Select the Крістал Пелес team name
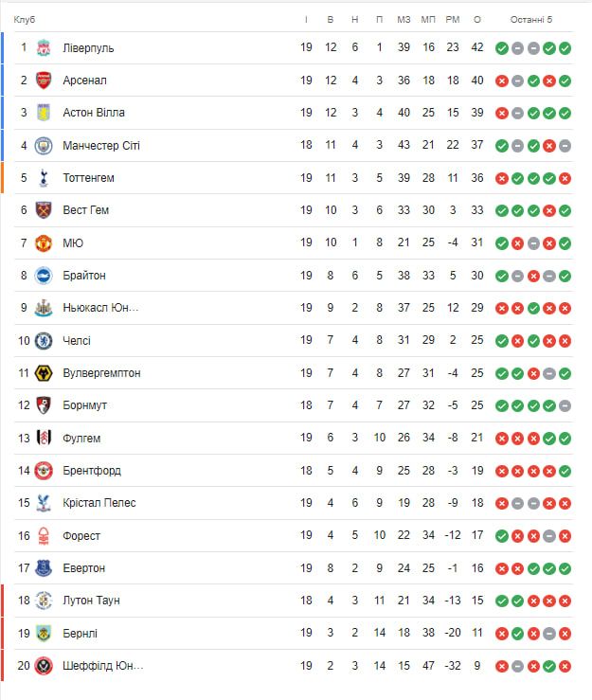The width and height of the screenshot is (592, 700). click(99, 503)
